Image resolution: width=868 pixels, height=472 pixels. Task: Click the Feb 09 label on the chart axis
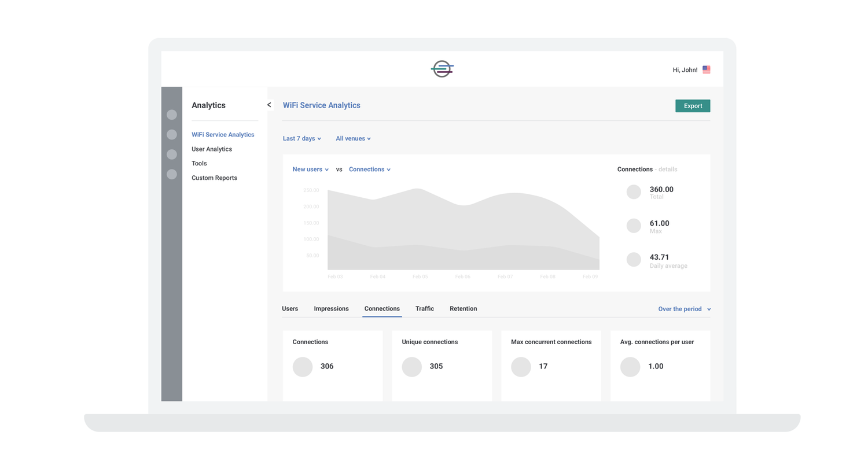(x=590, y=276)
